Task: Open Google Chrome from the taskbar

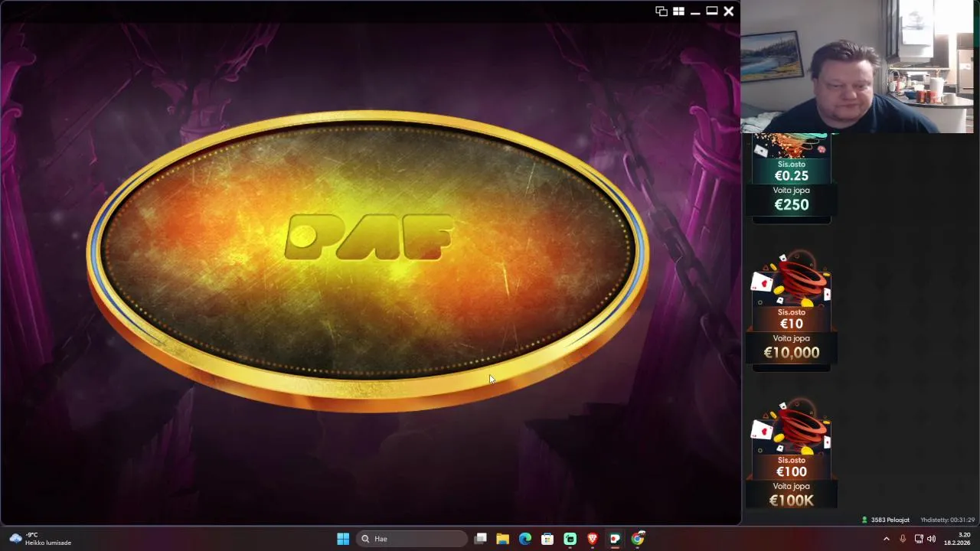Action: point(637,539)
